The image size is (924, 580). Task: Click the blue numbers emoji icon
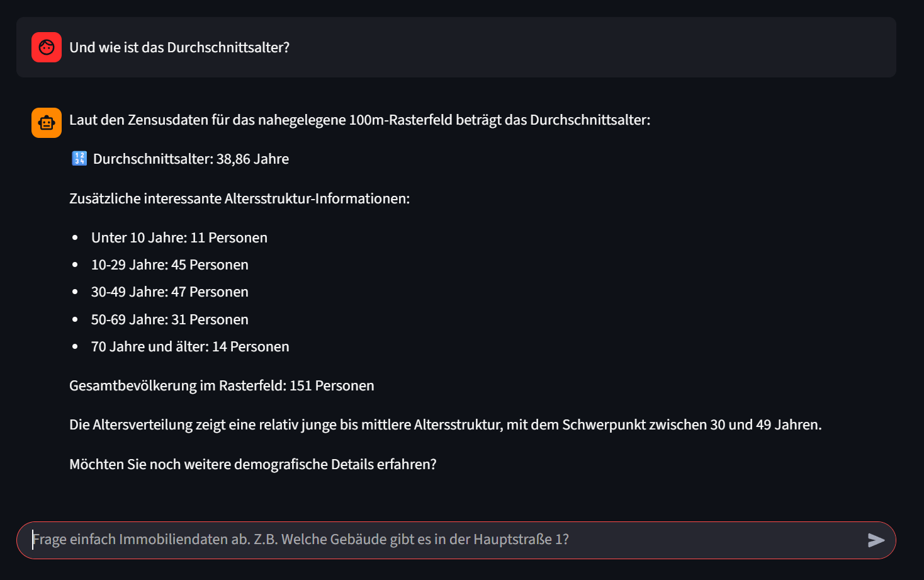click(x=79, y=159)
